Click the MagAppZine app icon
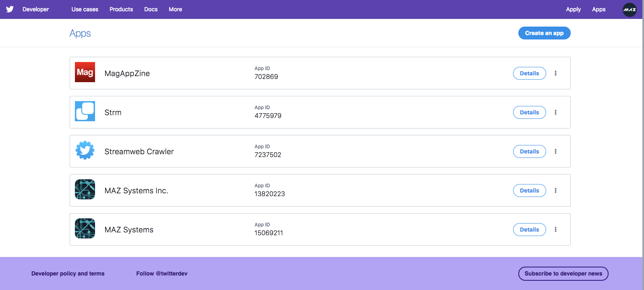The width and height of the screenshot is (644, 290). click(85, 72)
